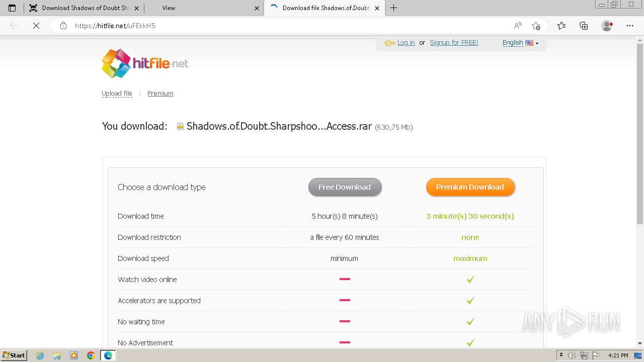Click 'a file every 60 minutes' text
Viewport: 644px width, 362px height.
tap(345, 237)
